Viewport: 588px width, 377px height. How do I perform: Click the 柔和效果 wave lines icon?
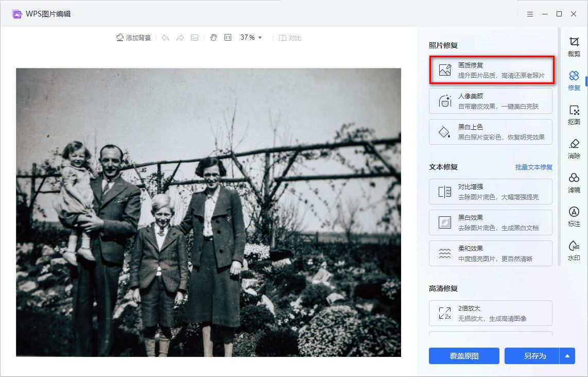[x=445, y=253]
